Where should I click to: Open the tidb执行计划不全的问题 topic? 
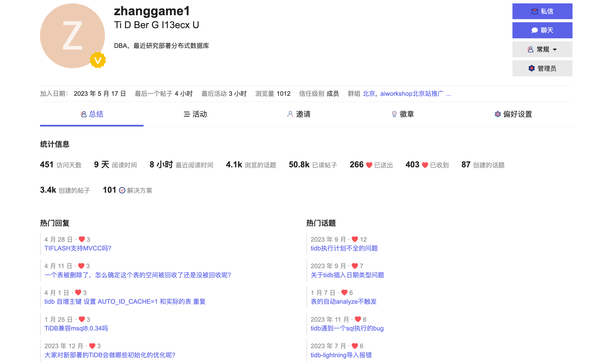point(344,248)
